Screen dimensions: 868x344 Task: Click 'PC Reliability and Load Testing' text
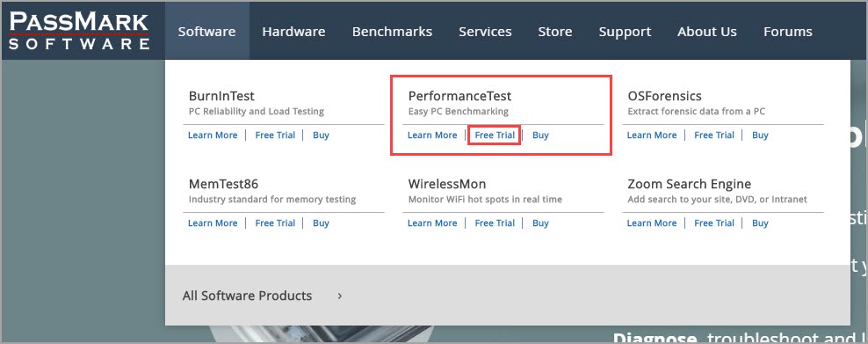pos(257,112)
